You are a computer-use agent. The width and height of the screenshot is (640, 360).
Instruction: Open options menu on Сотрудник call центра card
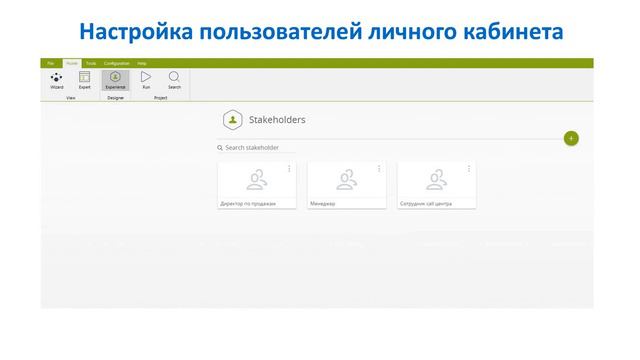pos(469,169)
